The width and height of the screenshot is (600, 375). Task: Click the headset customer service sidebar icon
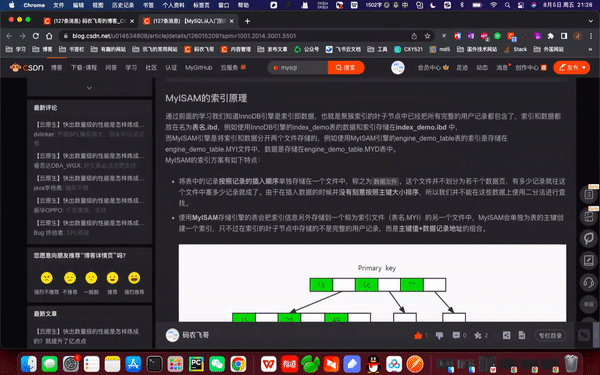[589, 282]
